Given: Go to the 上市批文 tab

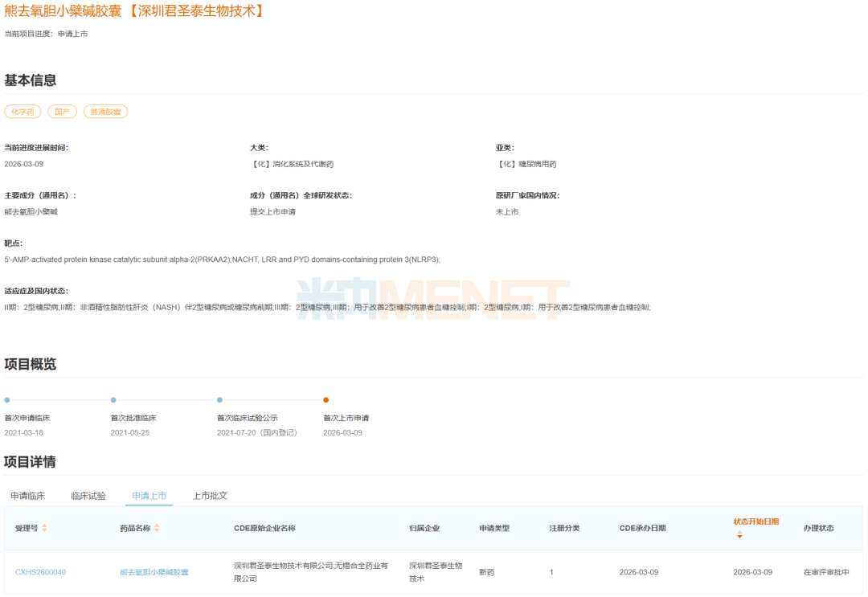Looking at the screenshot, I should pyautogui.click(x=210, y=496).
